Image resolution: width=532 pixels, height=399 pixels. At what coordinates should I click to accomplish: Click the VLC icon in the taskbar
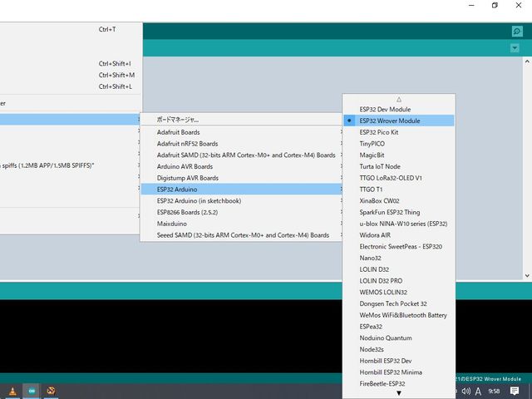point(12,392)
